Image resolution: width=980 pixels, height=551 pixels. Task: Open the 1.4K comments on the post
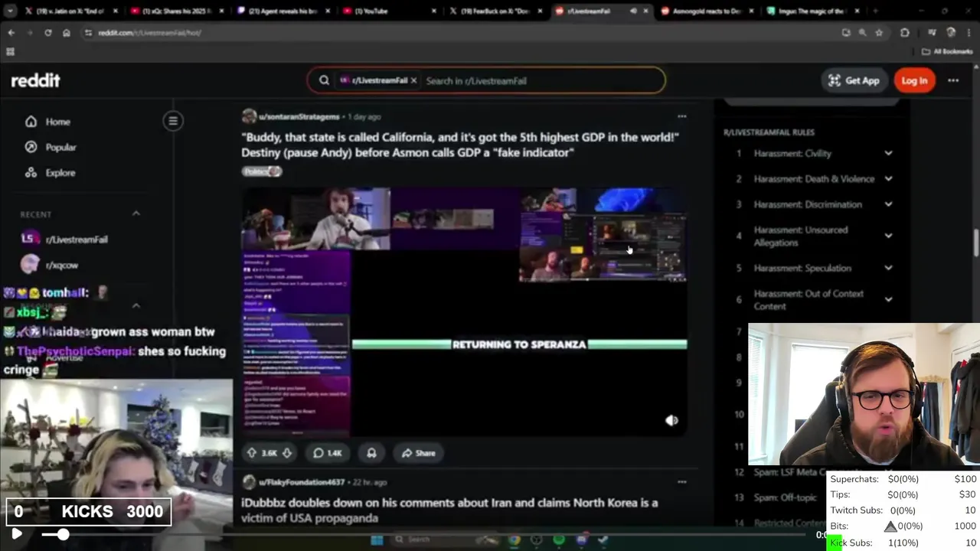[327, 453]
